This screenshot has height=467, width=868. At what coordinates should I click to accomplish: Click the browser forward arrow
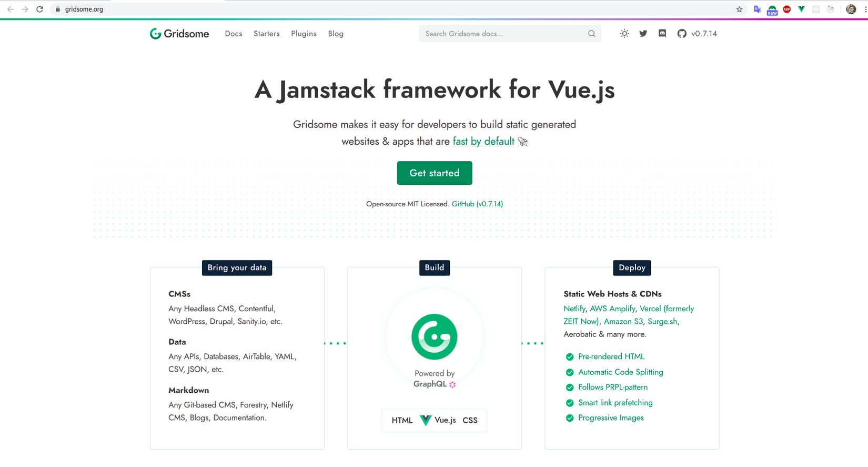25,9
